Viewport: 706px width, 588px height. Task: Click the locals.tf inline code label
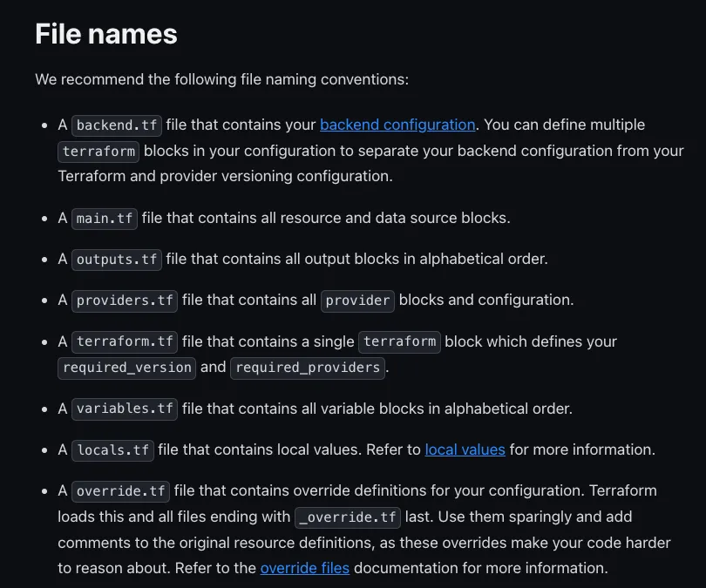[x=112, y=449]
